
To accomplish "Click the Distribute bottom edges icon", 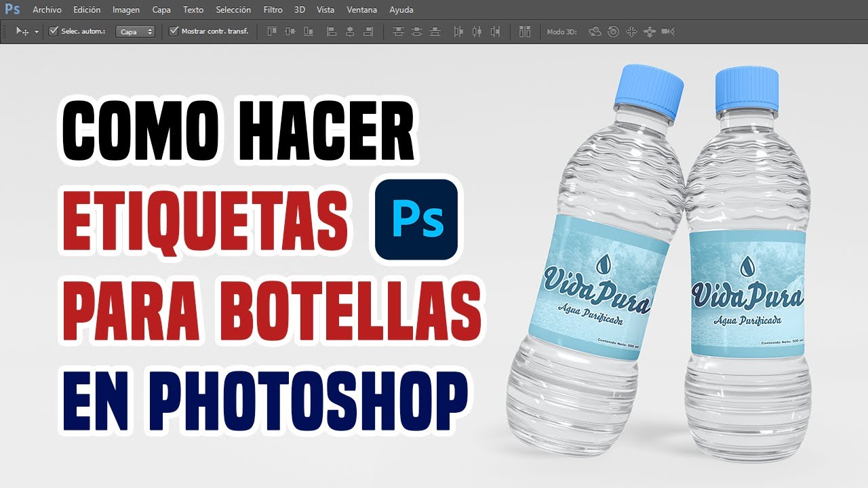I will (435, 31).
